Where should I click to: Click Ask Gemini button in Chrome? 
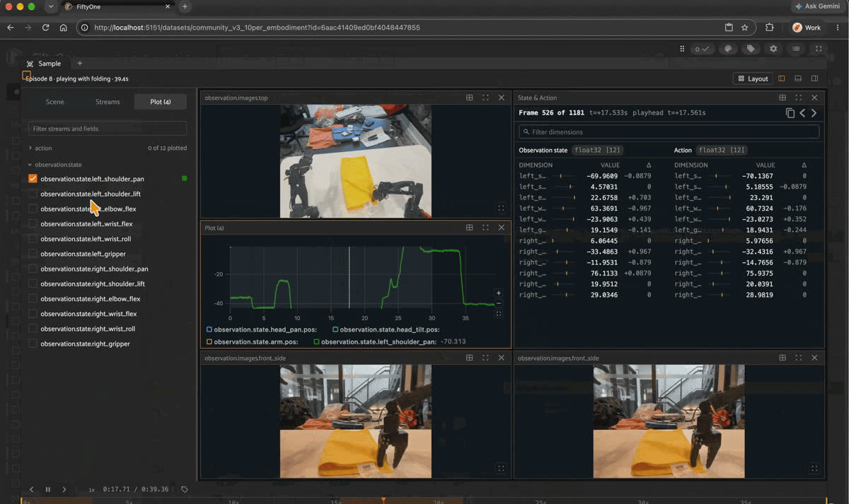[816, 6]
